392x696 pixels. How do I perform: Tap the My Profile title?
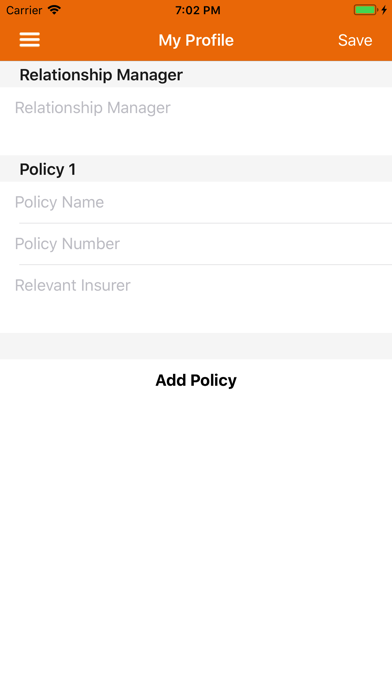click(196, 40)
